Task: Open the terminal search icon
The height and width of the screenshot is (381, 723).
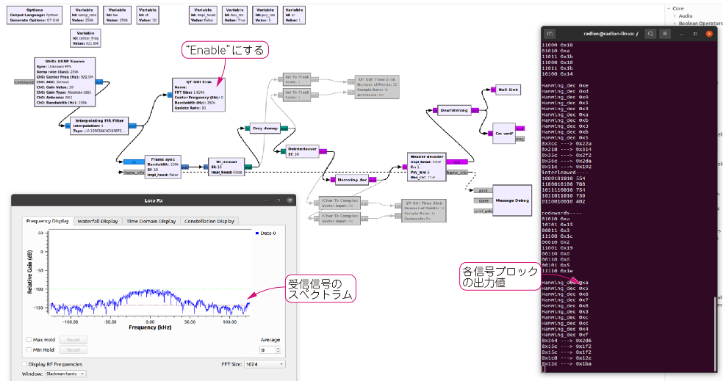Action: click(x=650, y=34)
